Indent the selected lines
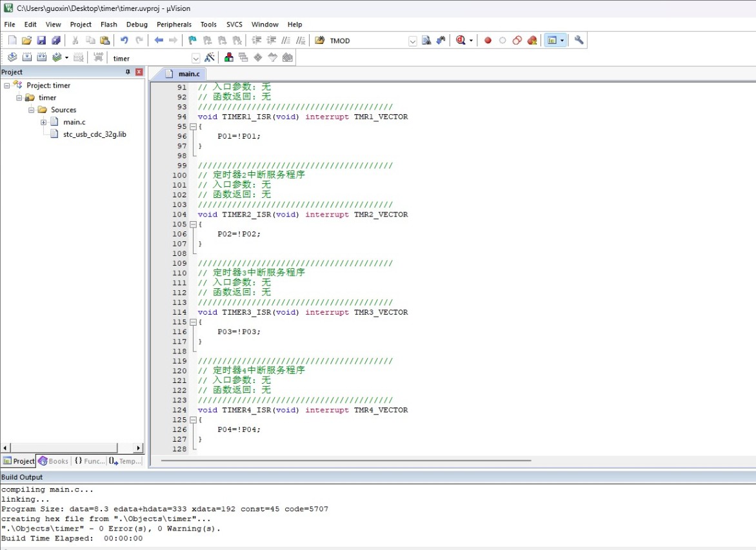756x550 pixels. [257, 41]
